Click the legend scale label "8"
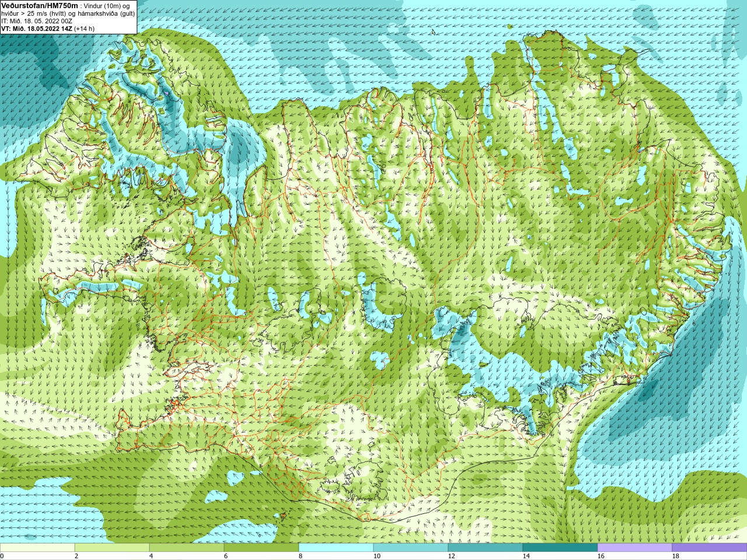The image size is (747, 560). tap(301, 556)
